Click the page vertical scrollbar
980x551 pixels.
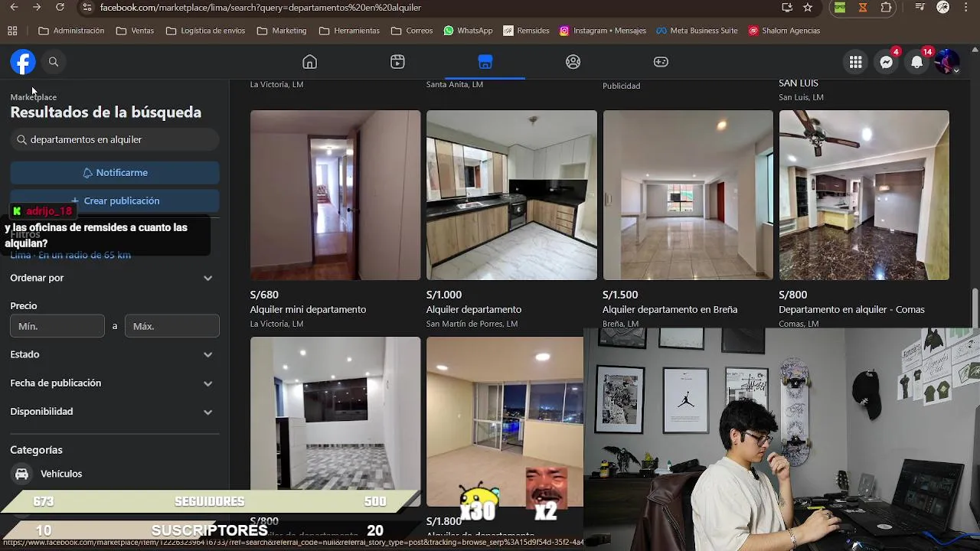pos(975,306)
